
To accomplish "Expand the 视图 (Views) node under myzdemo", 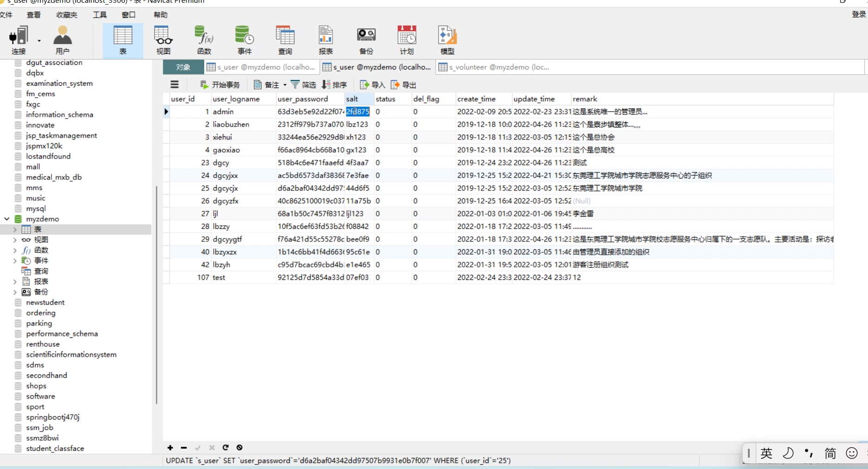I will (x=15, y=240).
